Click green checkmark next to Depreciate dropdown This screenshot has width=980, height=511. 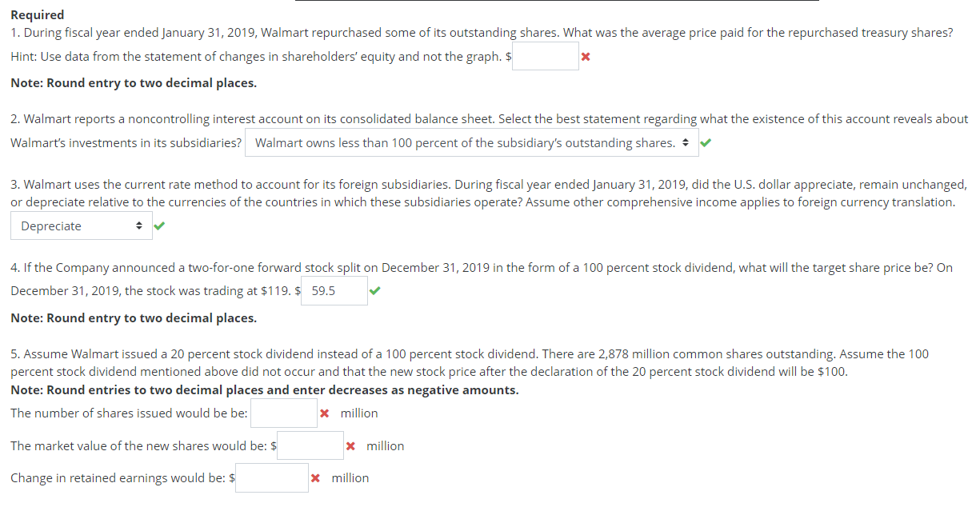(x=159, y=226)
